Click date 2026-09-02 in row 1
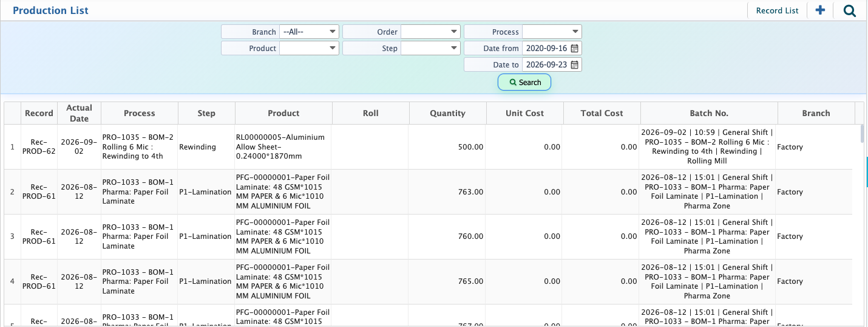Screen dimensions: 868x327 (x=79, y=147)
